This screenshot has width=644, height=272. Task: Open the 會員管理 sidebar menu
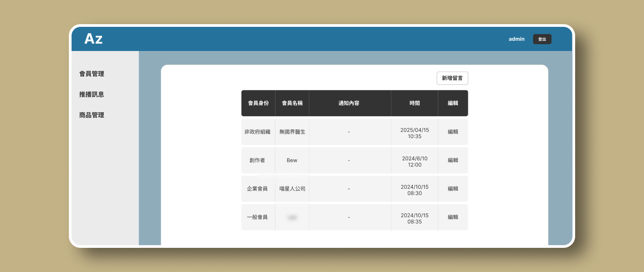tap(92, 74)
